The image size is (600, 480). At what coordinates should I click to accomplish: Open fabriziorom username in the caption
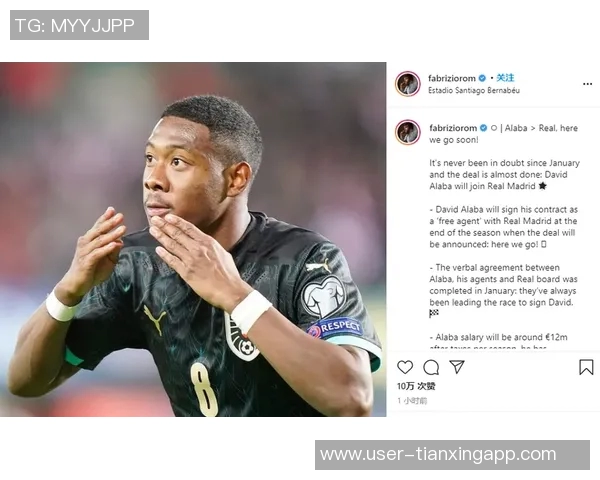coord(453,128)
